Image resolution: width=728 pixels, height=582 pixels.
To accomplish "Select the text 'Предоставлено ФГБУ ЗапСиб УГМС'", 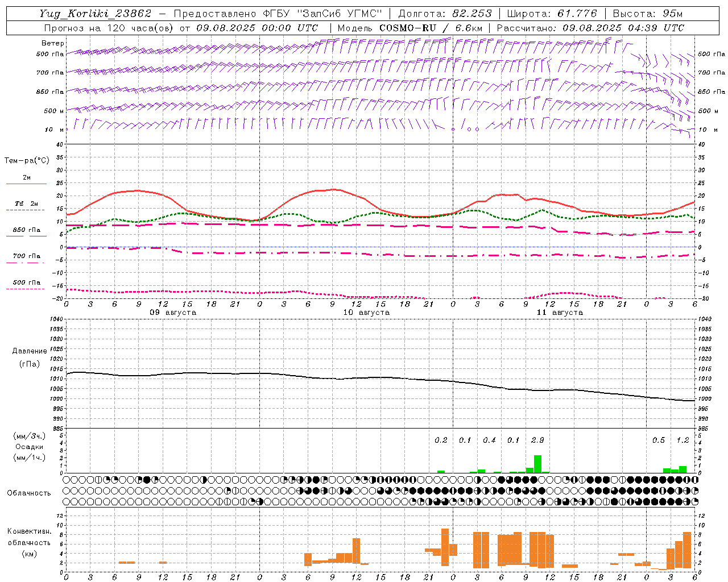I will tap(278, 14).
